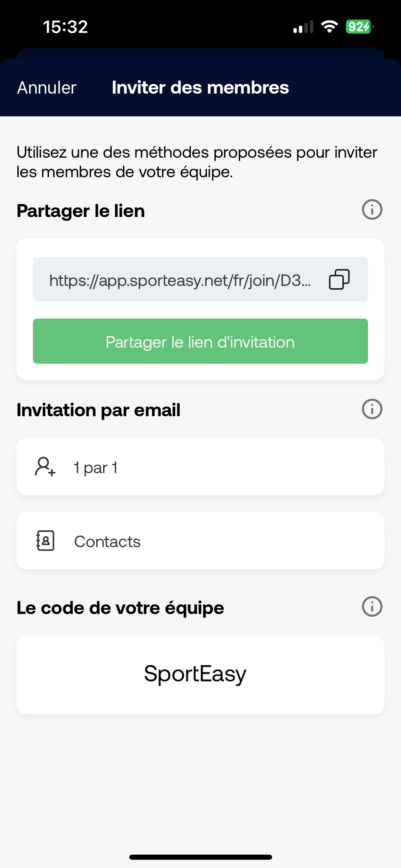This screenshot has width=401, height=868.
Task: Tap the add-person icon for 1 par 1
Action: (45, 467)
